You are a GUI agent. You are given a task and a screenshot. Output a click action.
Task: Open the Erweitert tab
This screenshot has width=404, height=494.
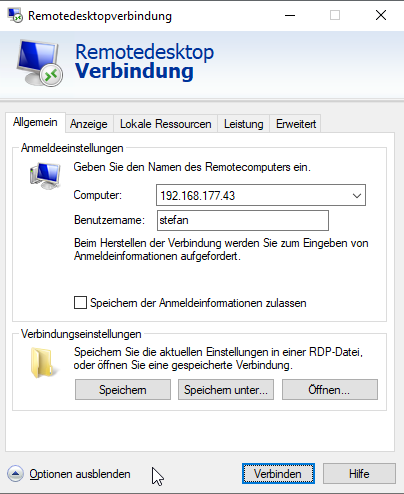(296, 124)
